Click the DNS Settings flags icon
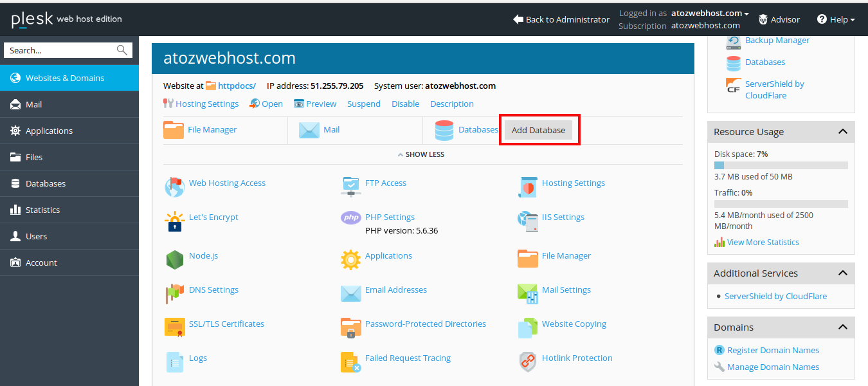This screenshot has height=386, width=868. click(x=174, y=293)
